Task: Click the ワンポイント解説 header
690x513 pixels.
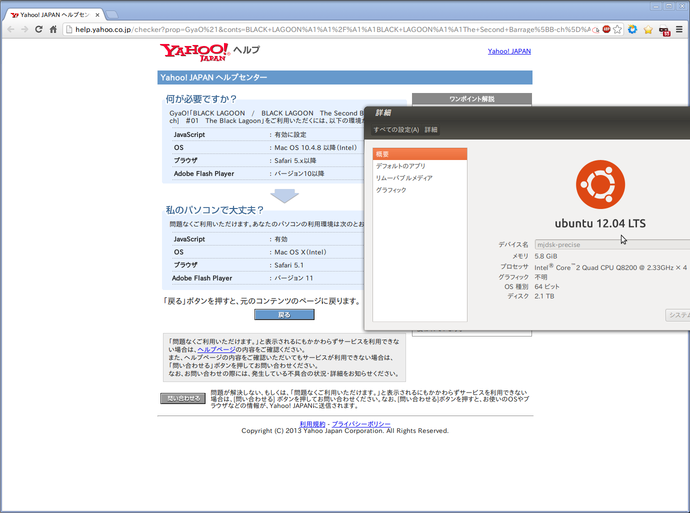Action: (472, 99)
